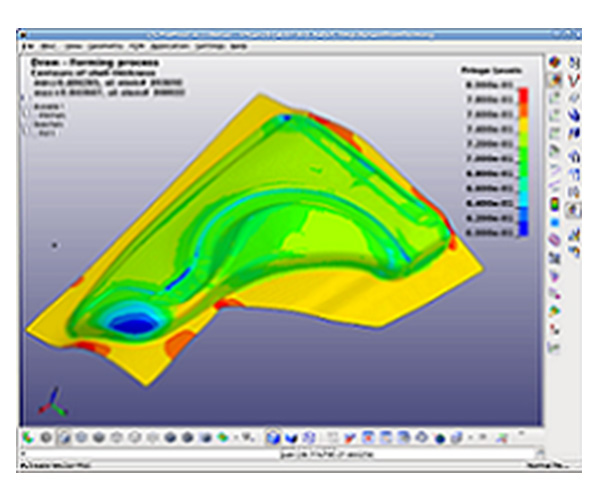
Task: Click the topmost colorful sphere icon in the right toolbar
Action: click(x=554, y=62)
